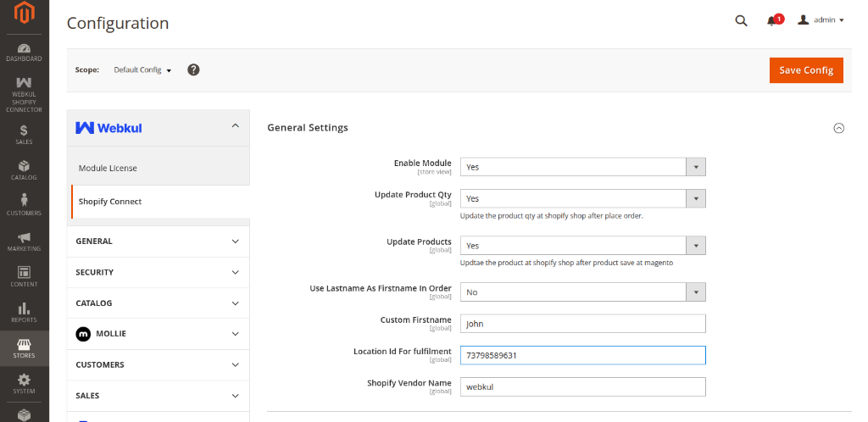Click the Shopify Vendor Name field
868x422 pixels.
pos(583,386)
